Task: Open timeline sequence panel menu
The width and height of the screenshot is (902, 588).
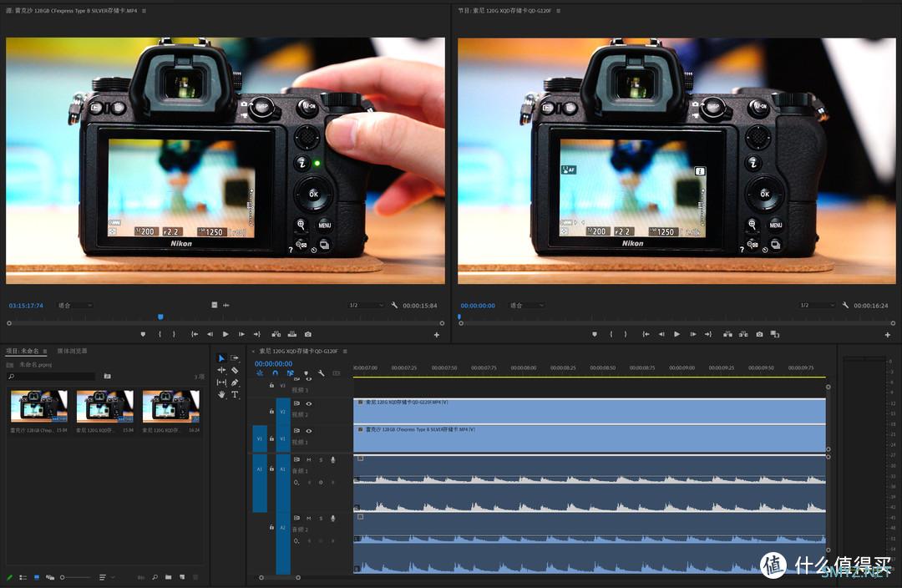Action: tap(345, 351)
